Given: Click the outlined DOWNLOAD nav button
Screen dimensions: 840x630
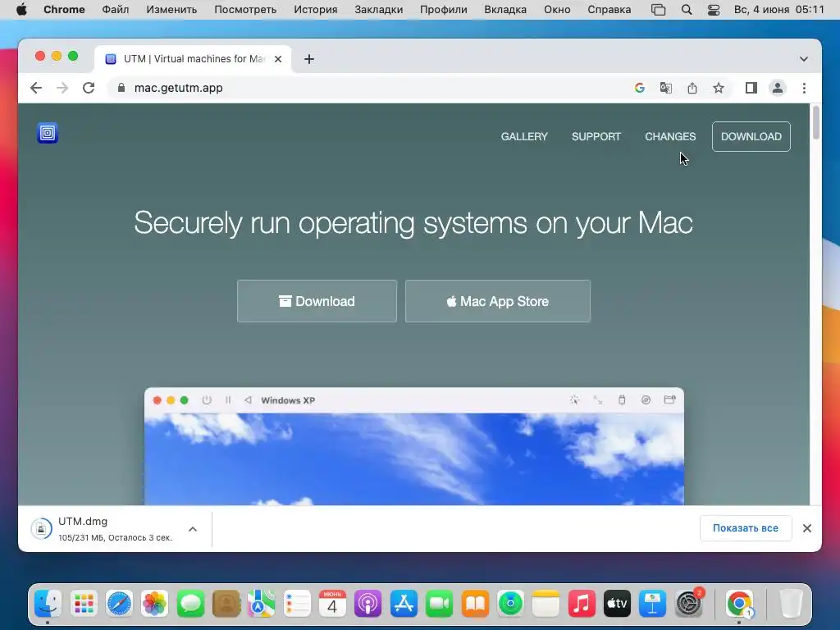Looking at the screenshot, I should coord(751,137).
